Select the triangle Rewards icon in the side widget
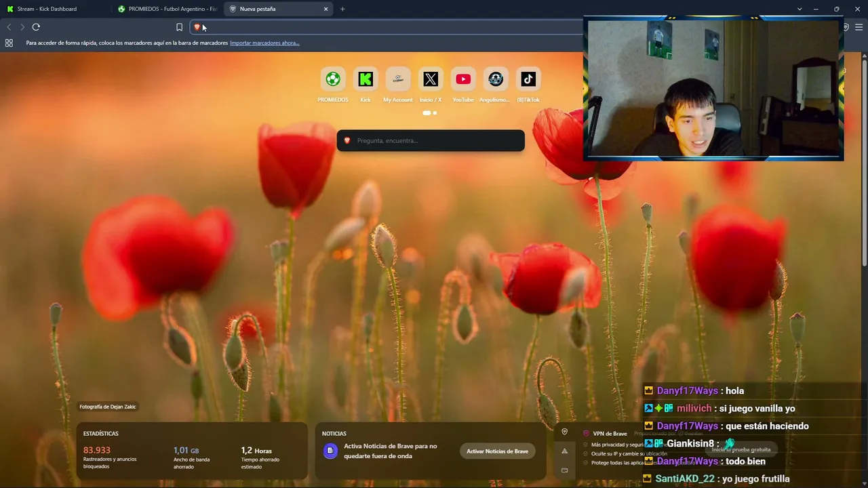This screenshot has height=488, width=868. pyautogui.click(x=564, y=451)
